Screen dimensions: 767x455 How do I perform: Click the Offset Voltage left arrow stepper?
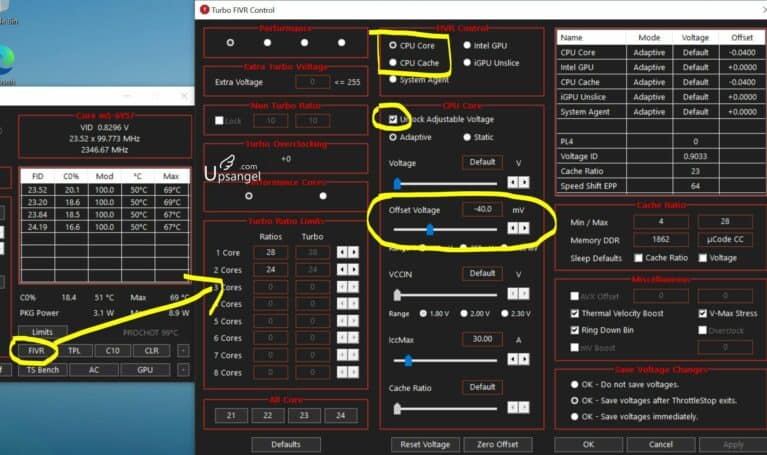(513, 229)
